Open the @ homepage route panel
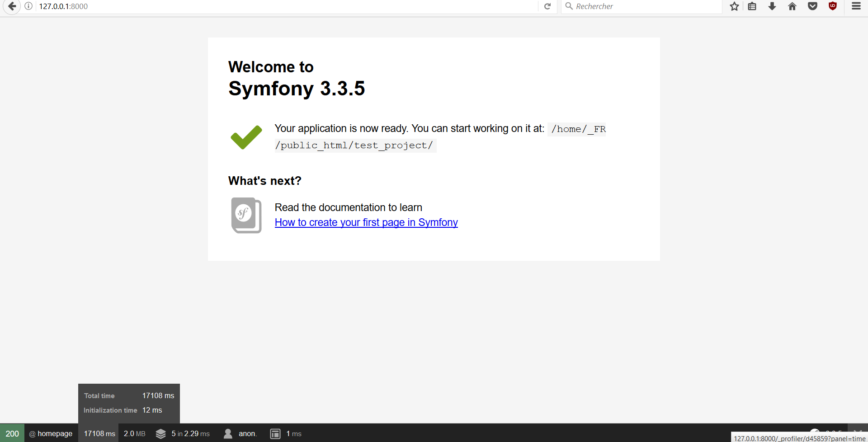 click(x=51, y=434)
